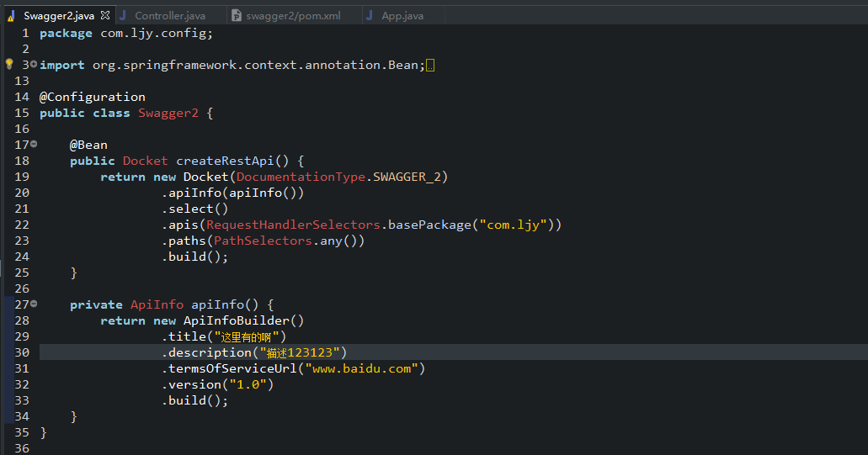Click RequestHandlerSelectors in line 22
Viewport: 868px width, 455px height.
[x=293, y=225]
